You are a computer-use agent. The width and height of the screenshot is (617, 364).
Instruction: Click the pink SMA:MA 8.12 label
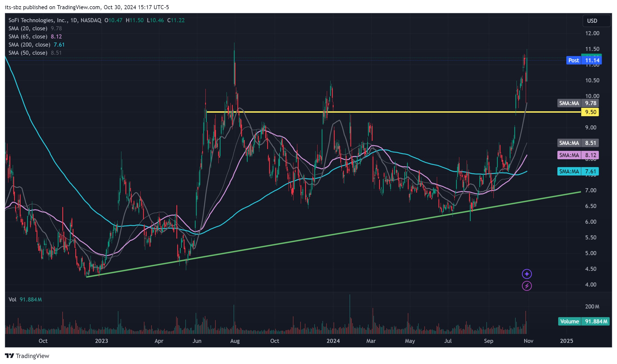tap(578, 155)
